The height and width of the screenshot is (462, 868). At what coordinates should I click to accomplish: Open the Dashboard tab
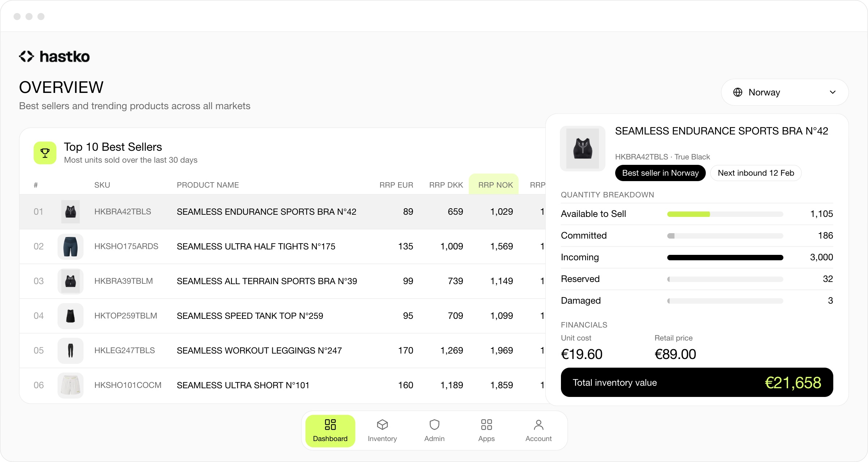click(x=330, y=431)
